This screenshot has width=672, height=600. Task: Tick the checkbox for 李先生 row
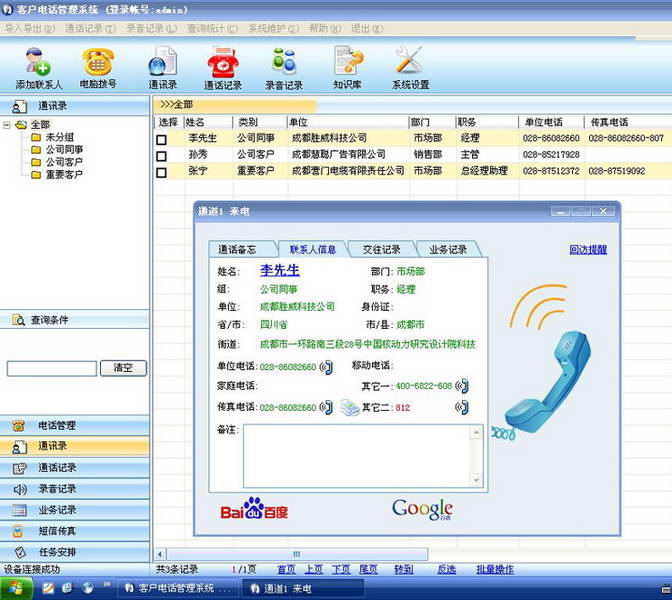point(162,140)
